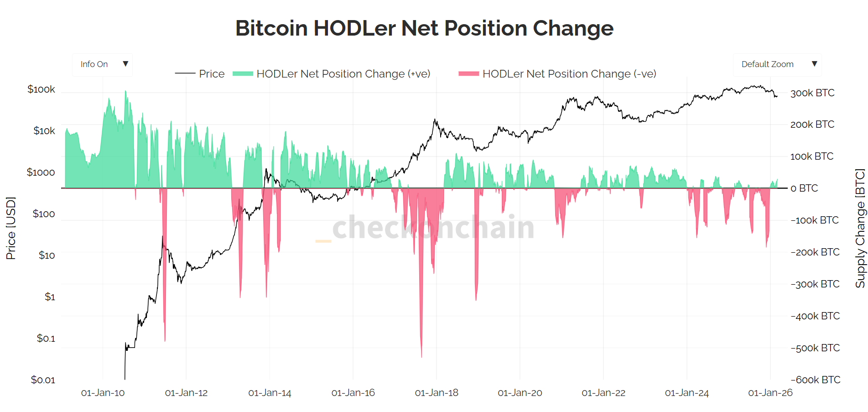Click the 01-Jan-20 date label
Image resolution: width=868 pixels, height=412 pixels.
click(520, 392)
